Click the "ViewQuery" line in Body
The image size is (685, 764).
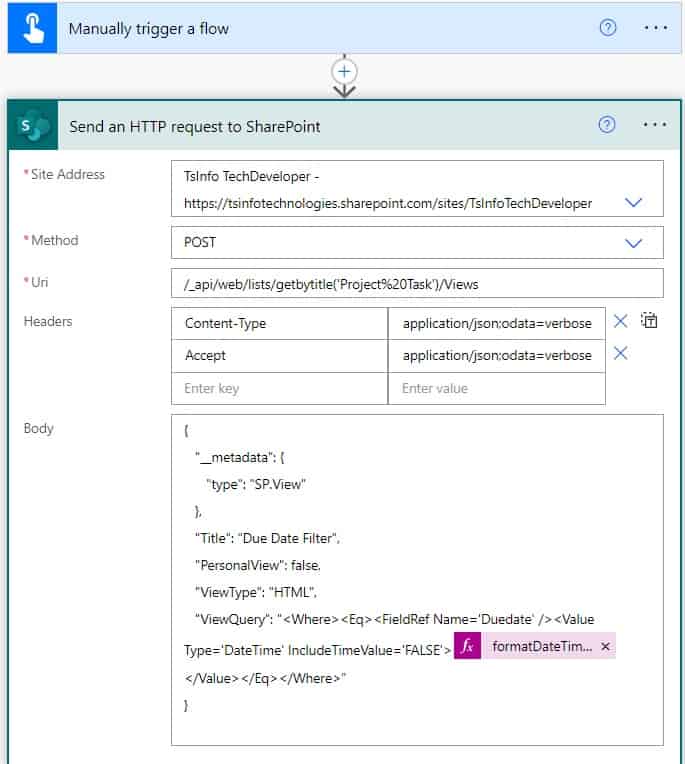coord(394,619)
